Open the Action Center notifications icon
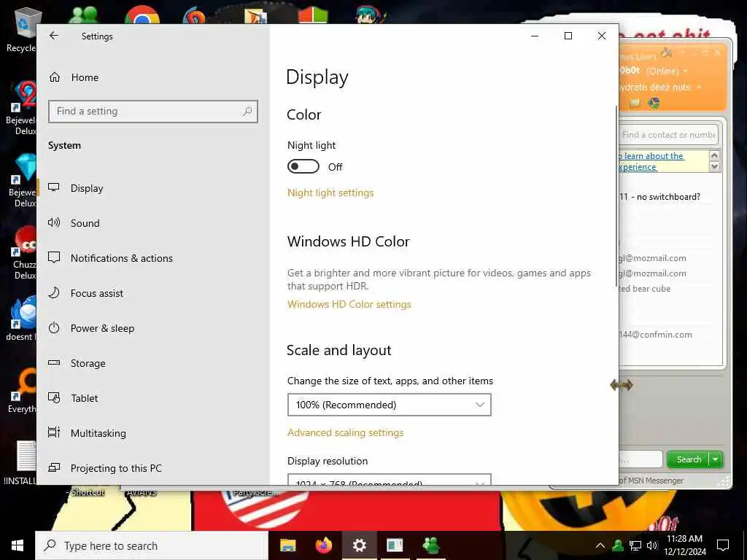The image size is (747, 560). click(x=723, y=545)
